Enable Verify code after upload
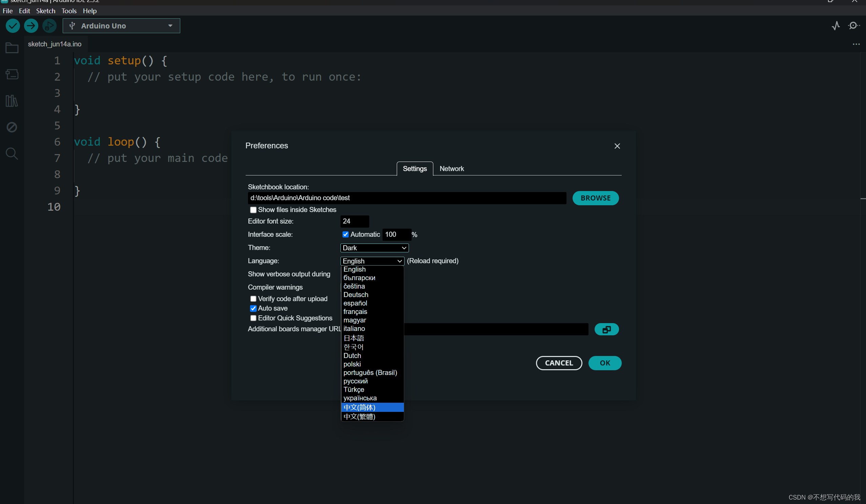This screenshot has height=504, width=866. 253,299
